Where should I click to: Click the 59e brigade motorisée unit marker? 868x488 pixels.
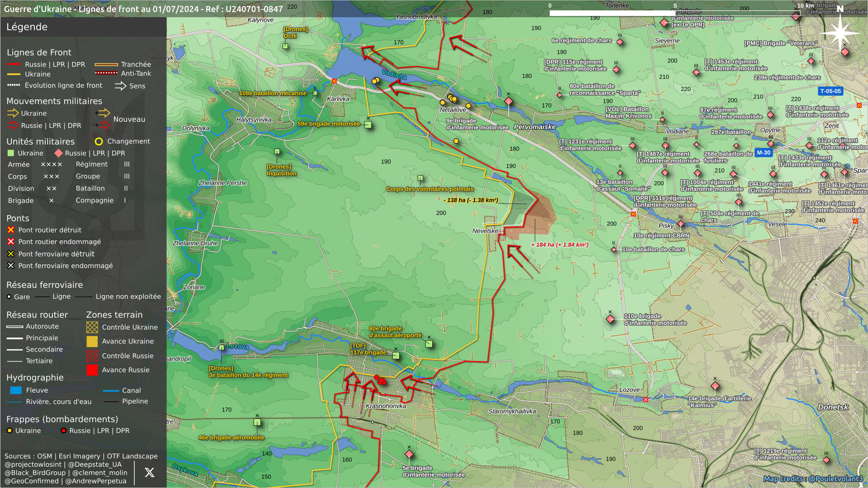(368, 125)
